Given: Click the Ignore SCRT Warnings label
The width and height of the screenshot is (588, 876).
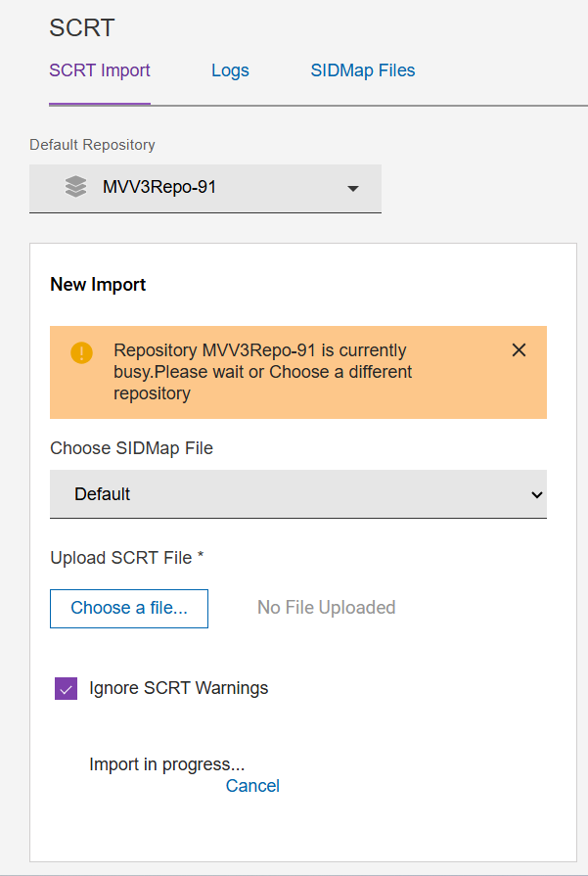Looking at the screenshot, I should (178, 688).
